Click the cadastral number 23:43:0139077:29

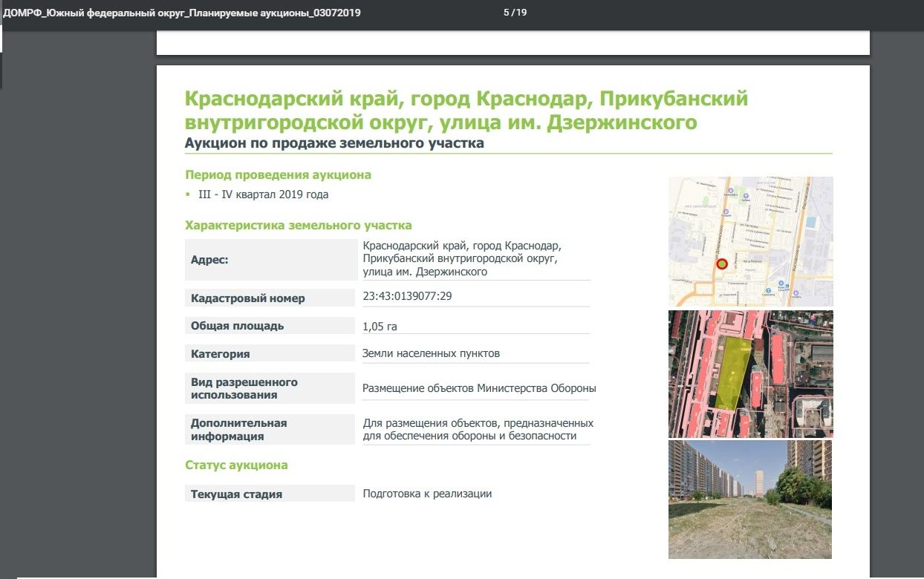click(x=407, y=296)
